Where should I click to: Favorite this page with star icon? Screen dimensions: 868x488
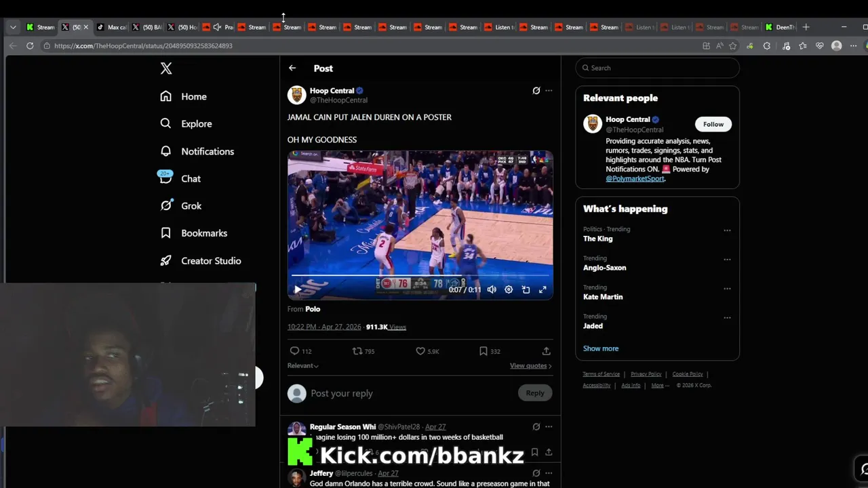tap(732, 45)
